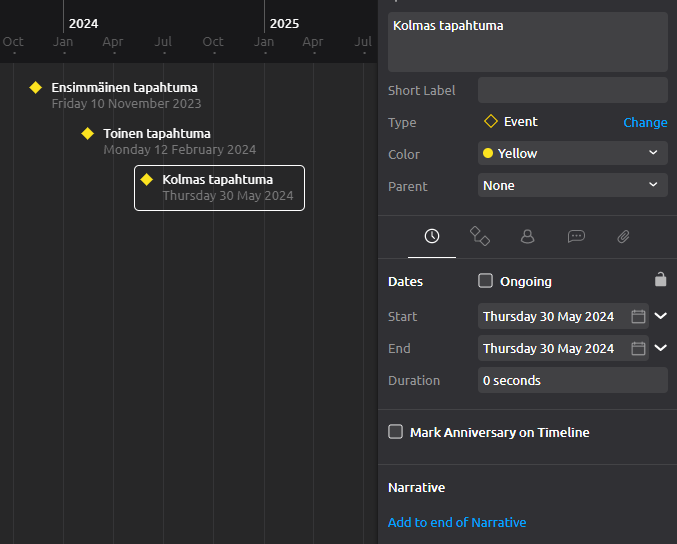Open the Color dropdown showing Yellow
The height and width of the screenshot is (544, 677).
(x=573, y=153)
